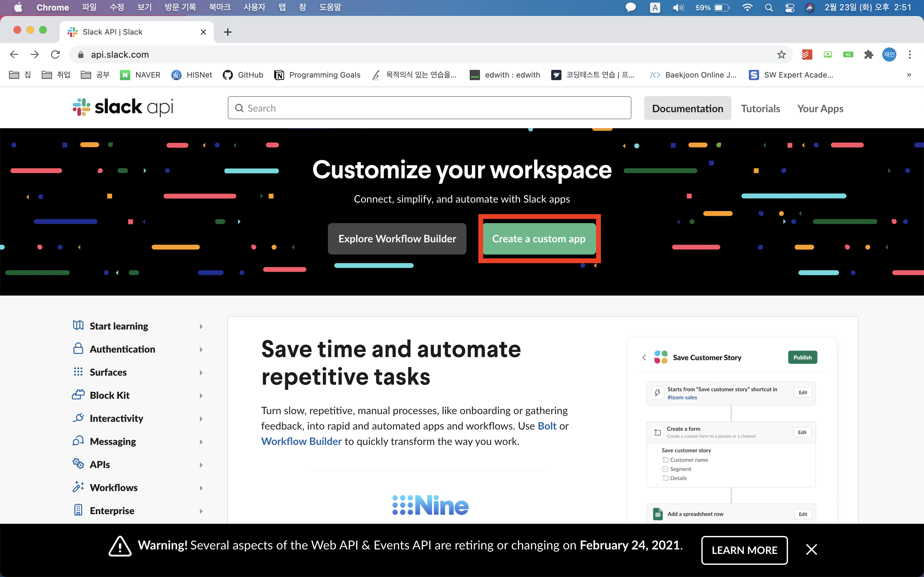Click the reload page icon
924x577 pixels.
tap(56, 54)
